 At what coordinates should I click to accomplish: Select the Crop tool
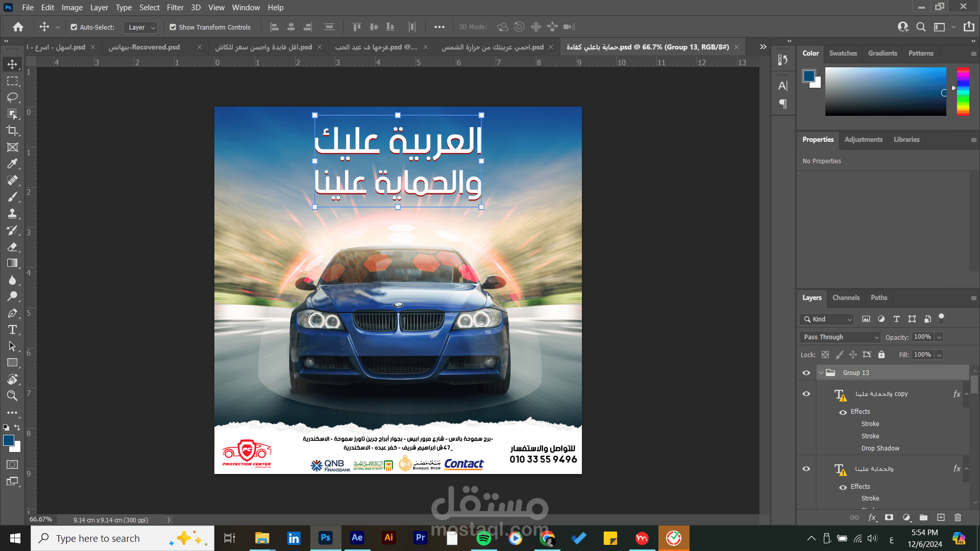(x=12, y=131)
